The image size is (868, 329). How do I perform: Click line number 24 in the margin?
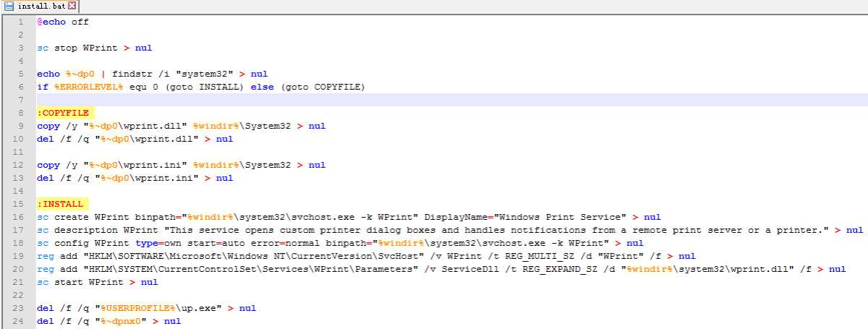tap(20, 321)
